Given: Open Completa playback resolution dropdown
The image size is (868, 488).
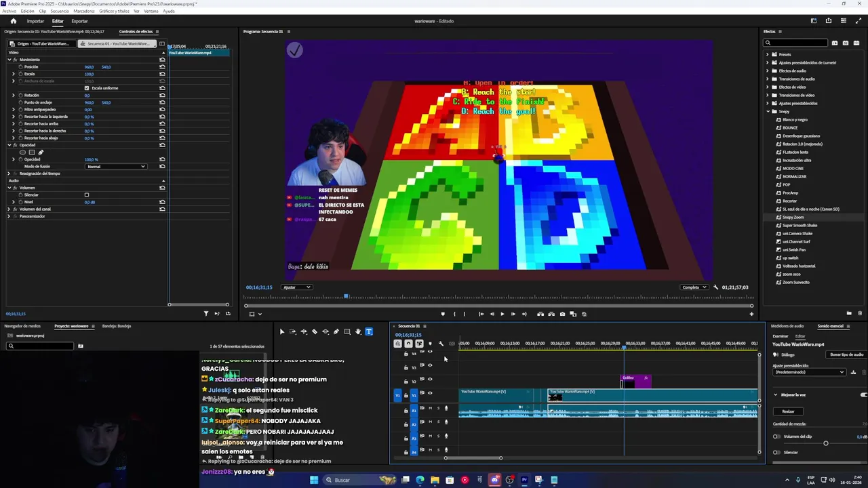Looking at the screenshot, I should [x=694, y=287].
